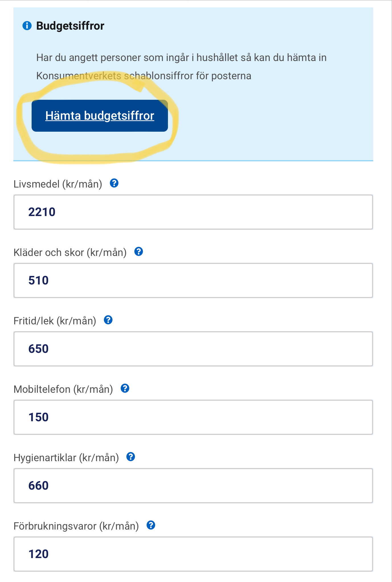Click the Förbrukningsvaror field with 120
This screenshot has width=392, height=582.
(193, 554)
